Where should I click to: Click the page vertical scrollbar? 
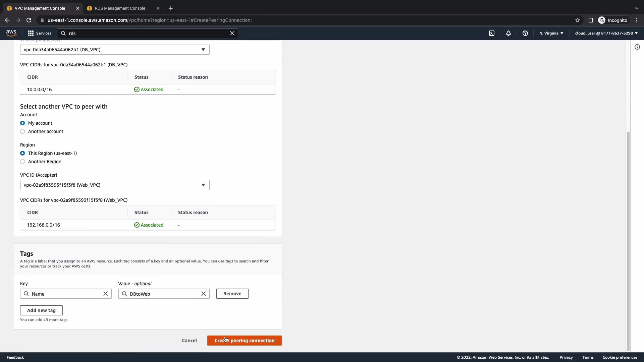pos(628,241)
